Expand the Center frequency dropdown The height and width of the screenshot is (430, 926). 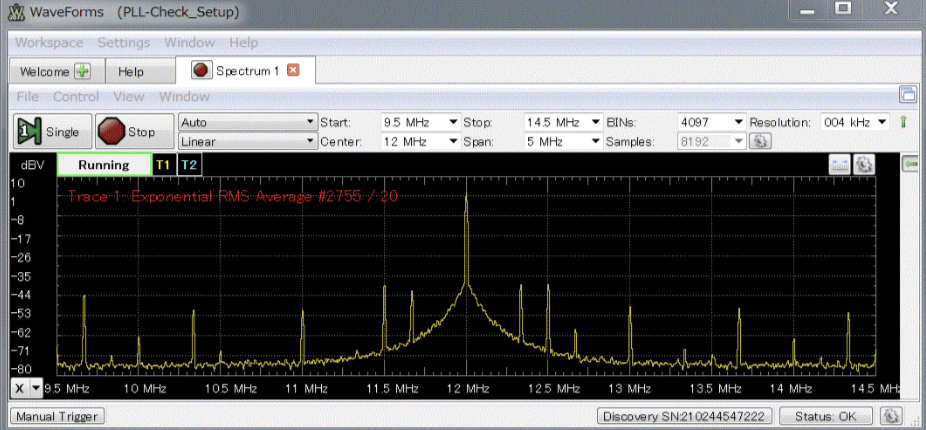[x=453, y=142]
